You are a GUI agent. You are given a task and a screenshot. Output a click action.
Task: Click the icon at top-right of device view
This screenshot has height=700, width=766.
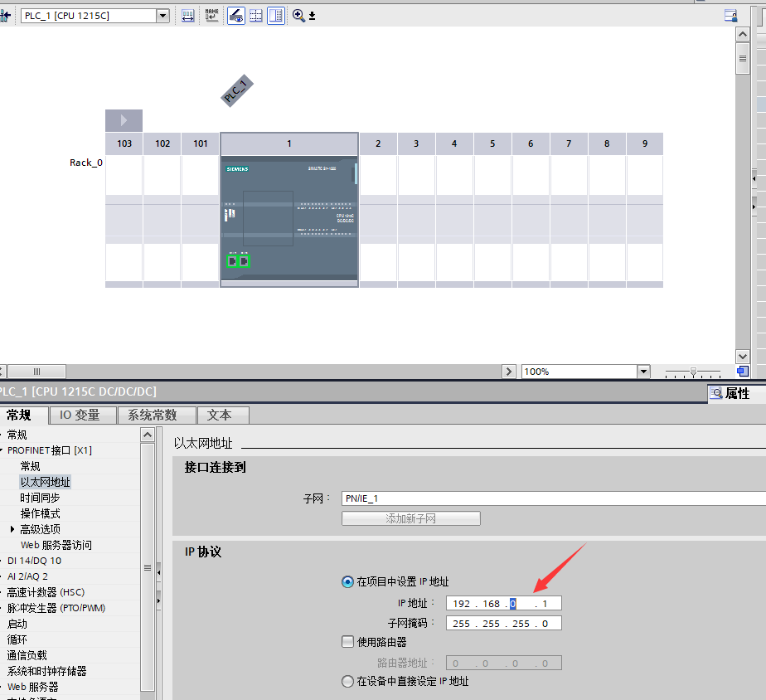point(730,16)
